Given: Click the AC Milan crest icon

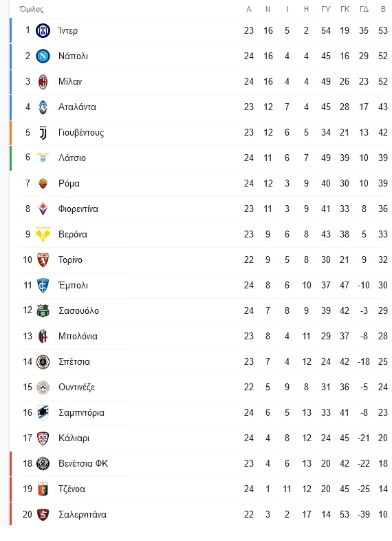Looking at the screenshot, I should [x=43, y=82].
